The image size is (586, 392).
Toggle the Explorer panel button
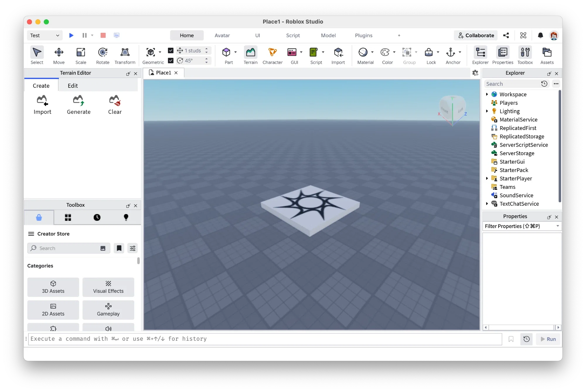(x=480, y=55)
